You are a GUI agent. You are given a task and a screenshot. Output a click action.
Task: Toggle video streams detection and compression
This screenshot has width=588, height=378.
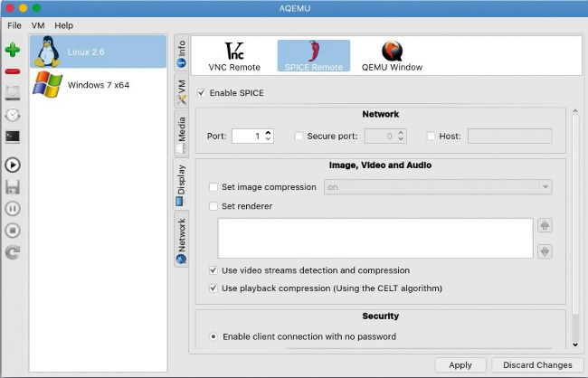point(213,270)
